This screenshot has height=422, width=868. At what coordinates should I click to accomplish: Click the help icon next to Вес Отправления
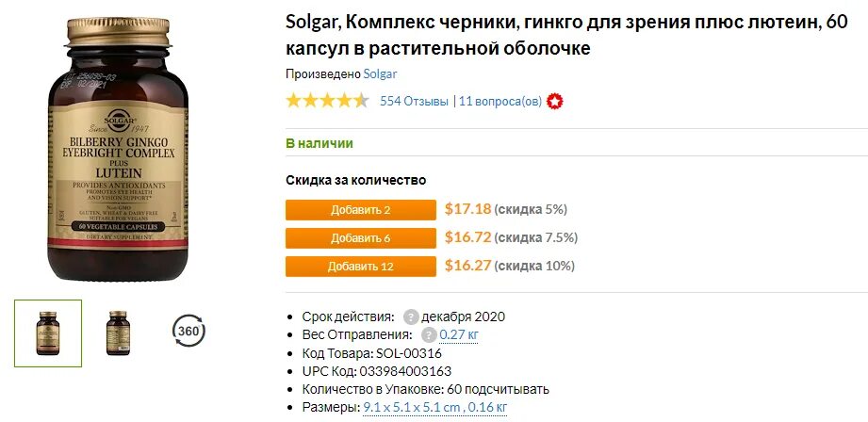click(x=429, y=334)
